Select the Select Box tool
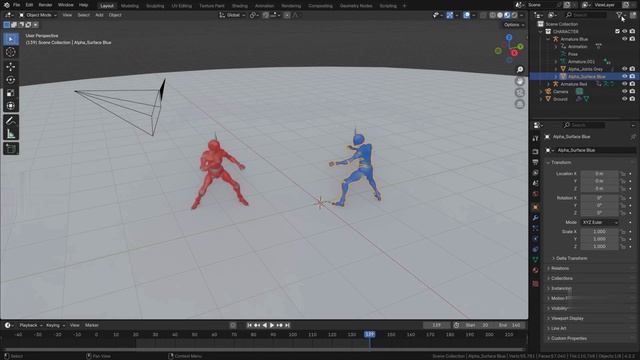This screenshot has width=640, height=360. [11, 39]
